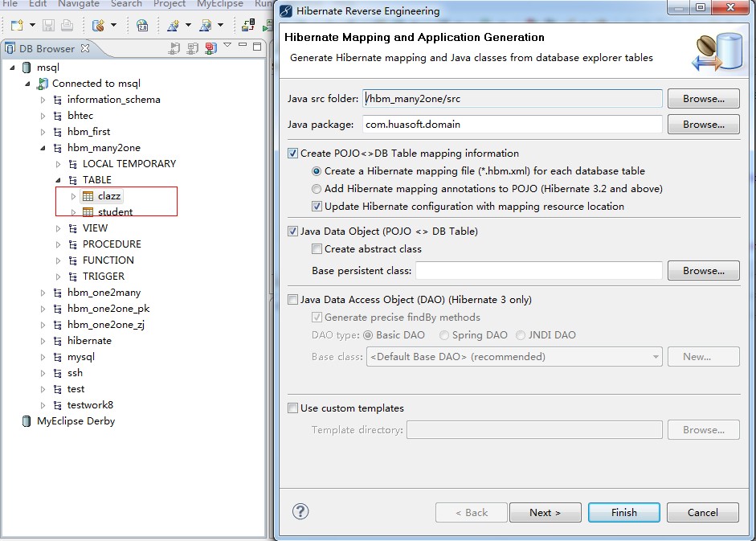Open the Search menu
The width and height of the screenshot is (756, 541).
point(126,4)
